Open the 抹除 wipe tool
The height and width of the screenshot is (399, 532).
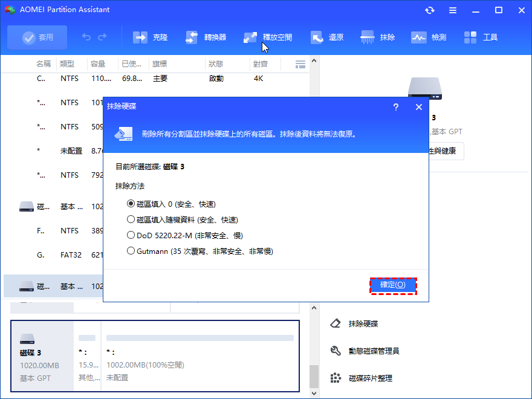[378, 37]
